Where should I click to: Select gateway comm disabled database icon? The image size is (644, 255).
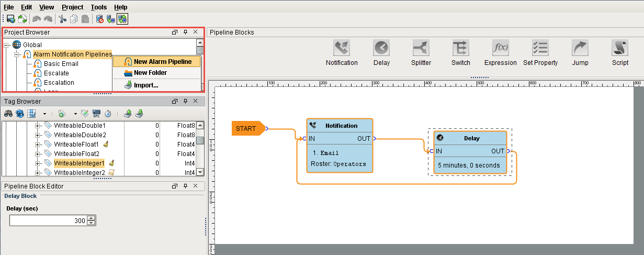(x=99, y=19)
